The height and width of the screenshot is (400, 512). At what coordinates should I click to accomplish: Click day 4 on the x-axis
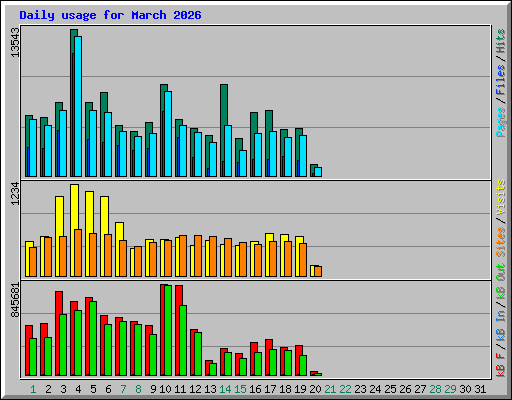point(78,389)
